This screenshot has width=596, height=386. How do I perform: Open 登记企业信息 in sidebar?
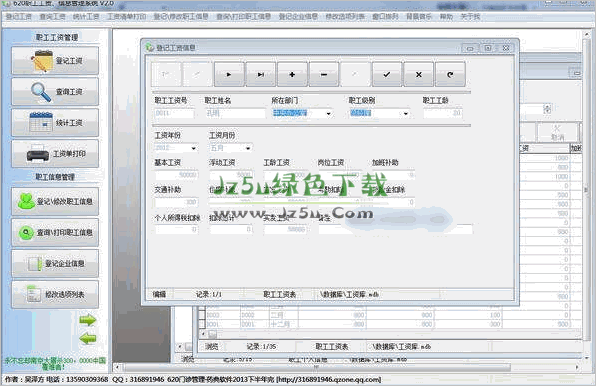click(x=55, y=263)
